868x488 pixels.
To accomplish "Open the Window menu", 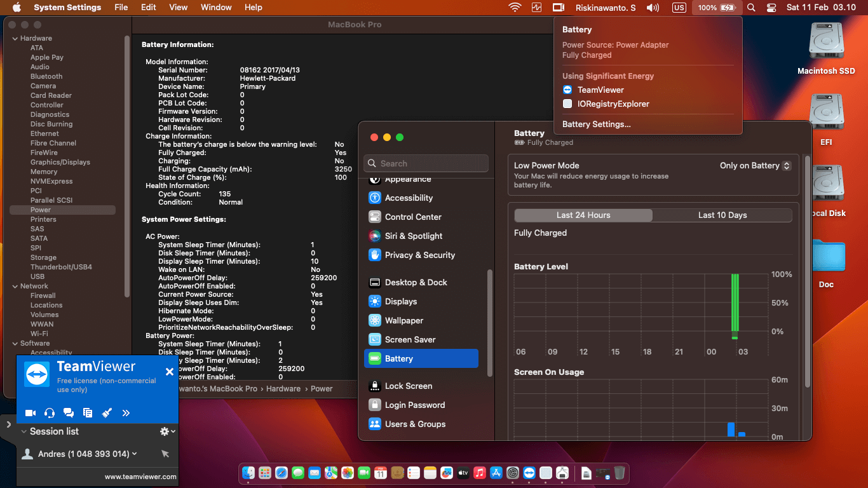I will 216,8.
